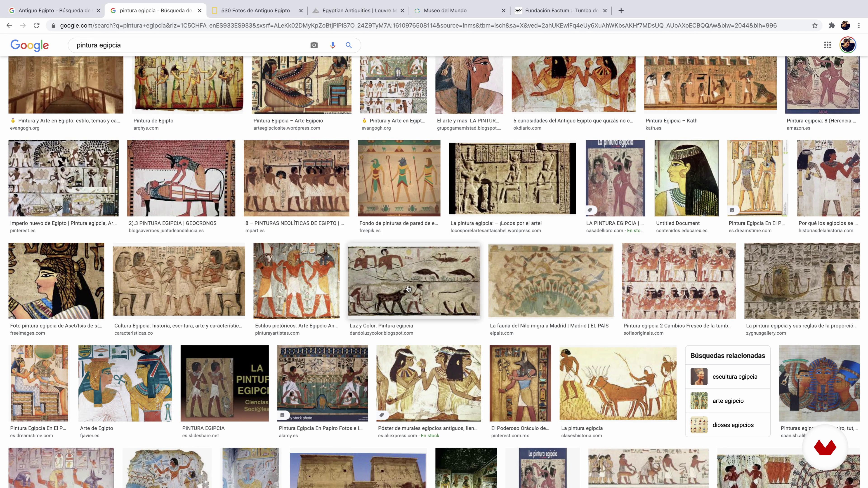The width and height of the screenshot is (868, 488).
Task: Open 'Pintura de Egipto' arqhys.com link
Action: (153, 121)
